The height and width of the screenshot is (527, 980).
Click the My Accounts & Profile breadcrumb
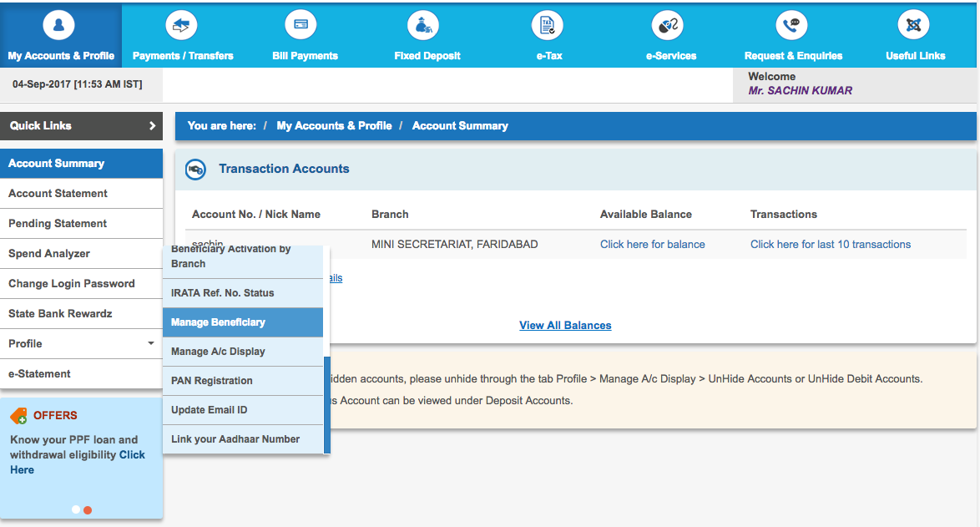click(335, 125)
